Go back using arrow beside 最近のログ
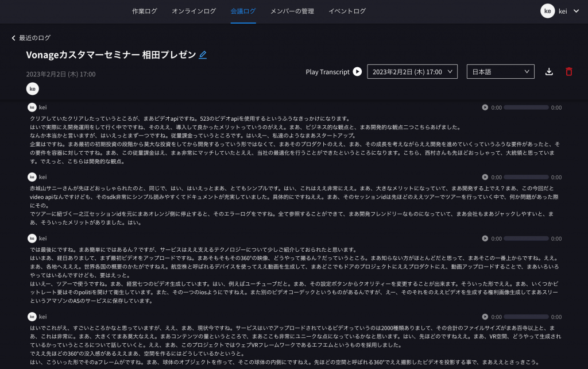The height and width of the screenshot is (369, 588). tap(14, 37)
